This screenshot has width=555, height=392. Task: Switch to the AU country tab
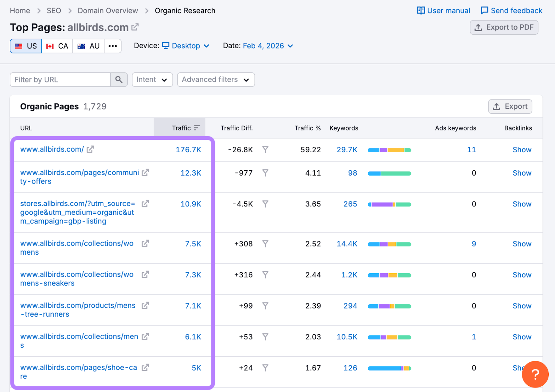click(88, 45)
